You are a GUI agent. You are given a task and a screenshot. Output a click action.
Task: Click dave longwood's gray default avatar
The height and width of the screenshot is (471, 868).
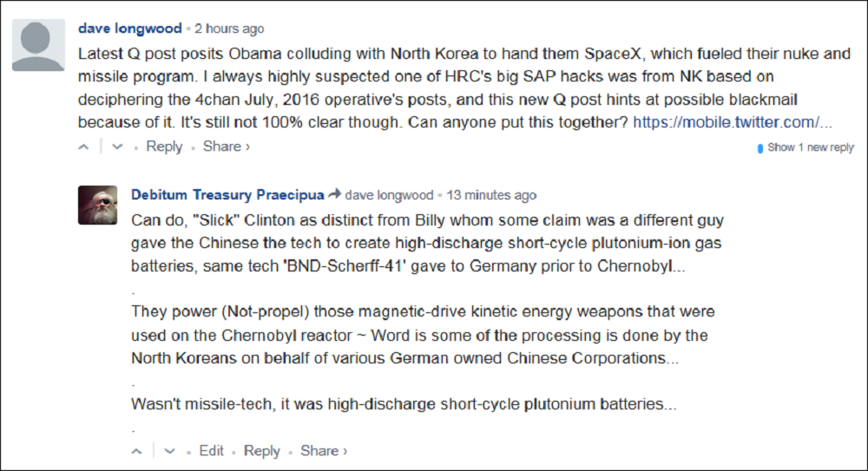pos(38,45)
